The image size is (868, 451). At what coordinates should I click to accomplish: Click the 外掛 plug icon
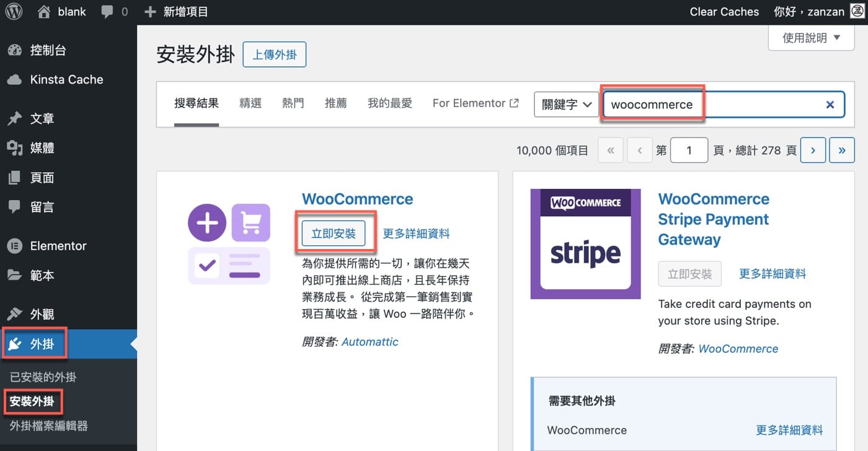[15, 344]
